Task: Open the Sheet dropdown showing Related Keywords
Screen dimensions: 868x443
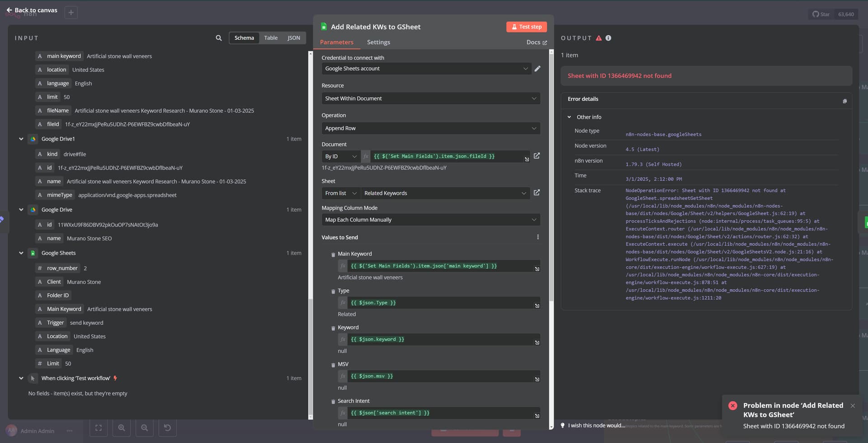Action: 445,193
